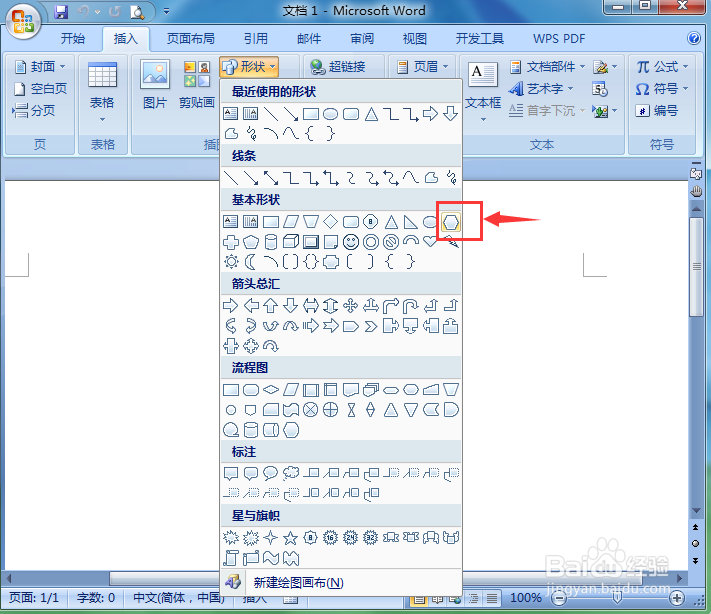Pick the quad arrow shape
The width and height of the screenshot is (711, 614).
pos(351,306)
